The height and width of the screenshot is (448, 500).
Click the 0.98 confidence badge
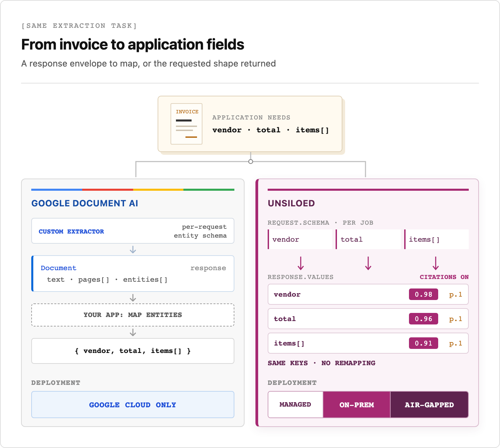[x=424, y=294]
